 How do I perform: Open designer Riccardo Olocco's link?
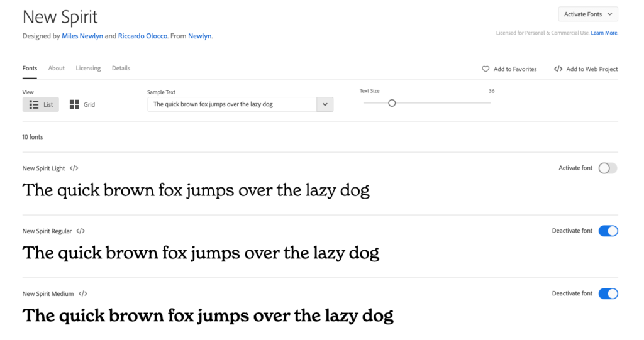143,36
